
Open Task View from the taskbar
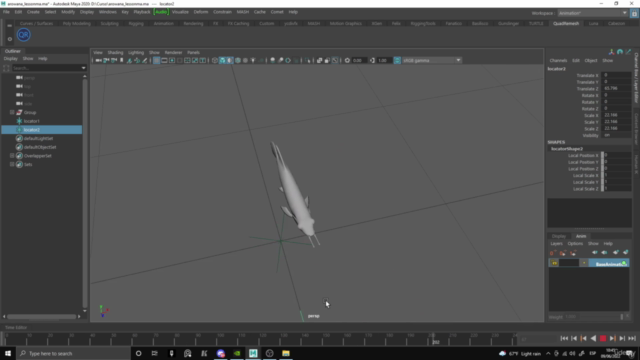click(155, 353)
